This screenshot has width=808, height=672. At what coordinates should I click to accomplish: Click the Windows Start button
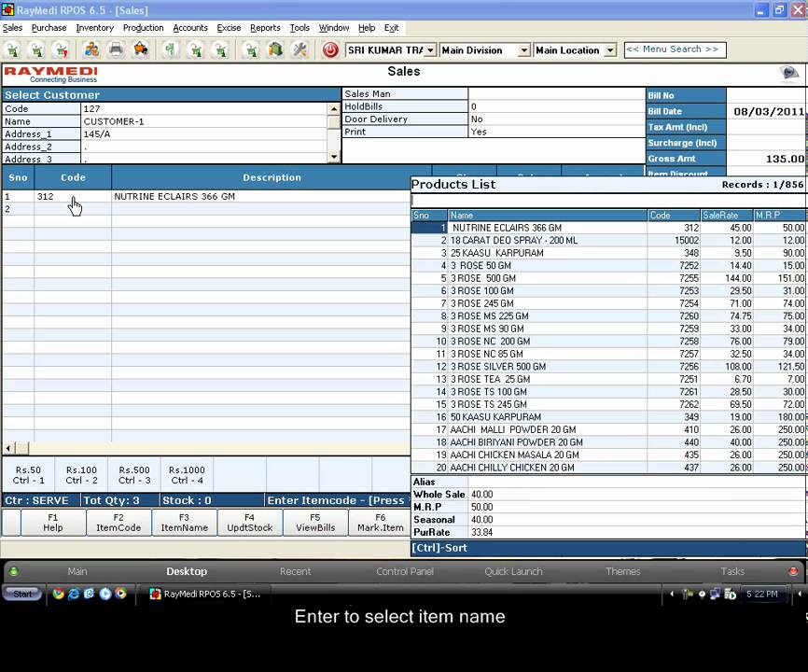(22, 594)
